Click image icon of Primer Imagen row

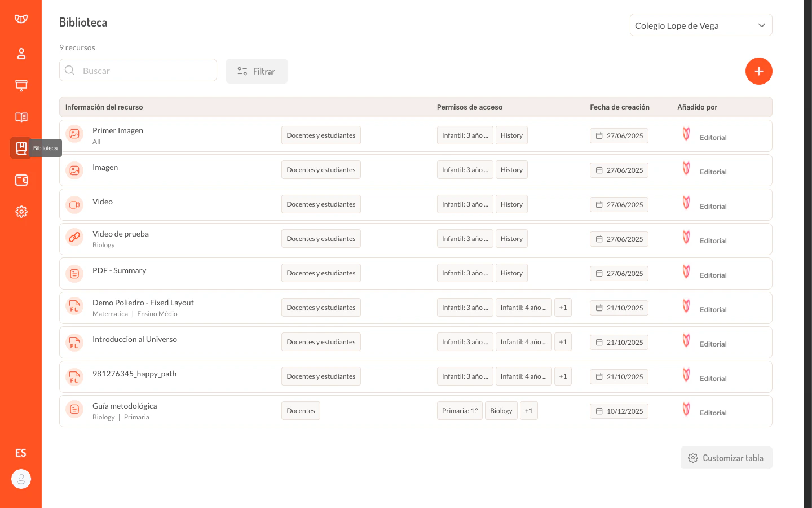coord(74,134)
